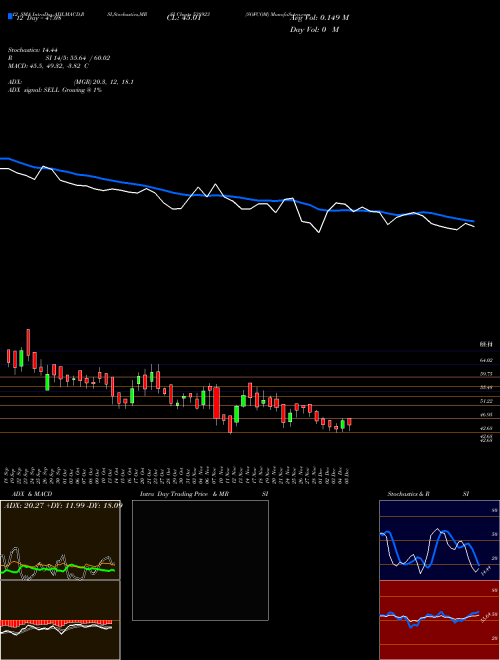Click the 14.44 value label in the Stochastics panel
Viewport: 500px width, 660px height.
487,573
